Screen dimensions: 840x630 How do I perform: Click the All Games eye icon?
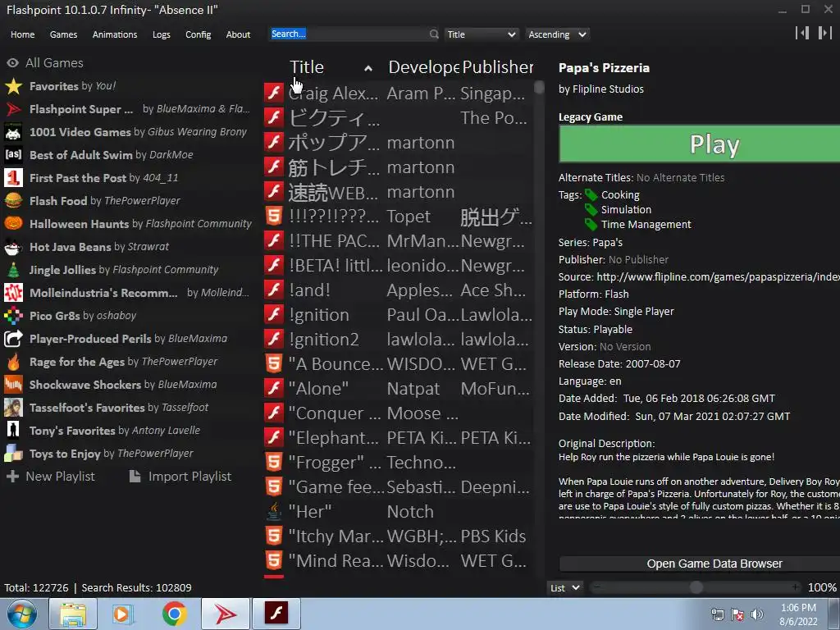coord(13,62)
